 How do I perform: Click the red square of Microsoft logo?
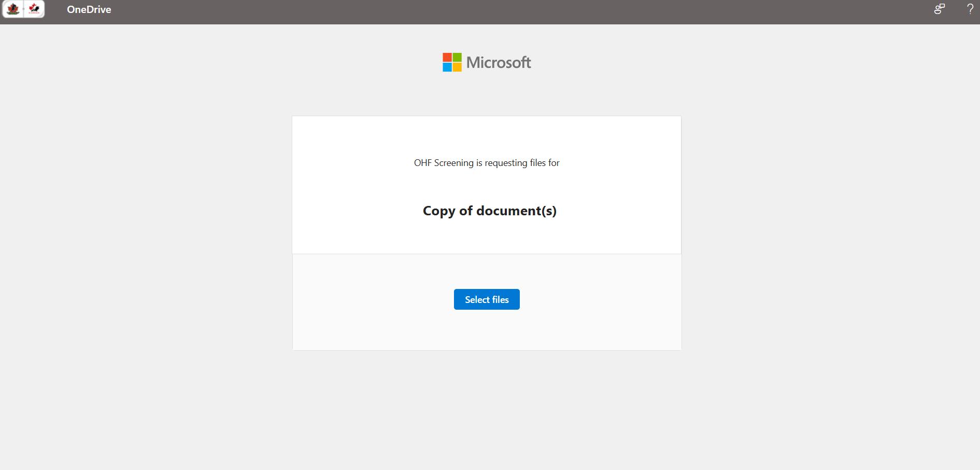pos(447,57)
